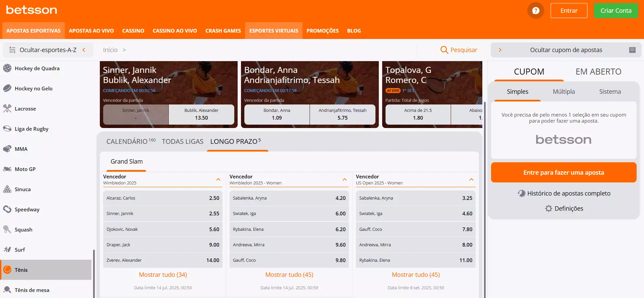Click the search magnifier icon

tap(444, 50)
